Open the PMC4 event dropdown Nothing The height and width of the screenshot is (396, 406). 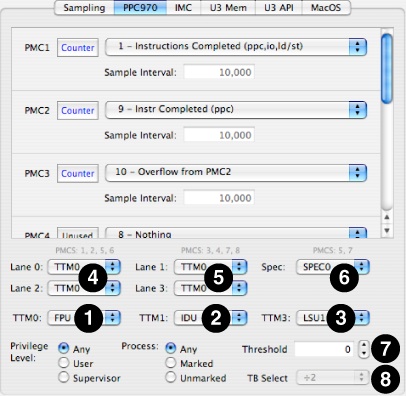236,233
